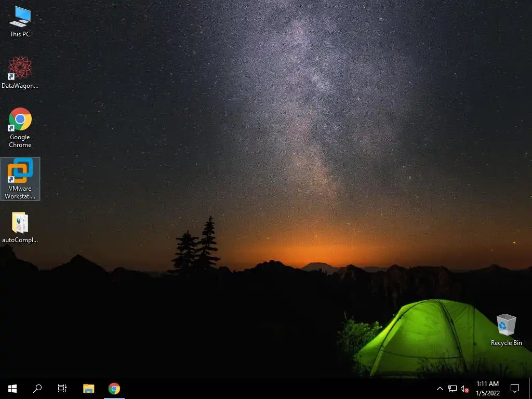Select the Recycle Bin icon
This screenshot has height=399, width=532.
pyautogui.click(x=506, y=330)
